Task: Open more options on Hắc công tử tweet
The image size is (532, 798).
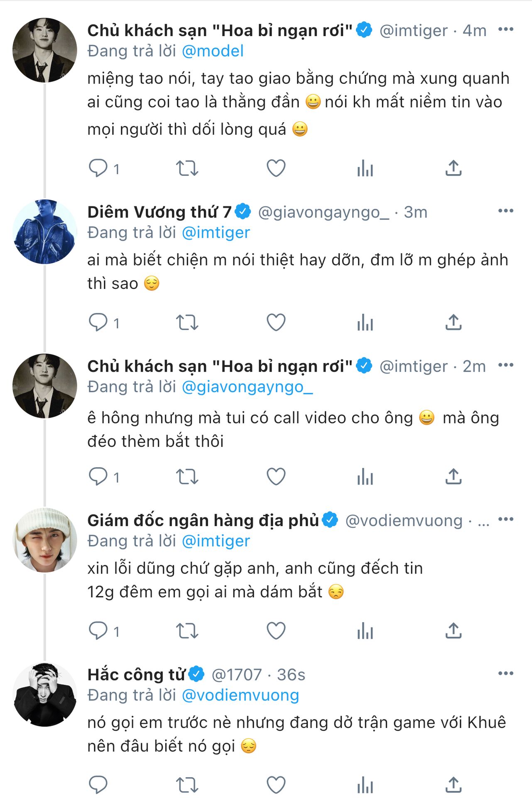Action: (505, 673)
